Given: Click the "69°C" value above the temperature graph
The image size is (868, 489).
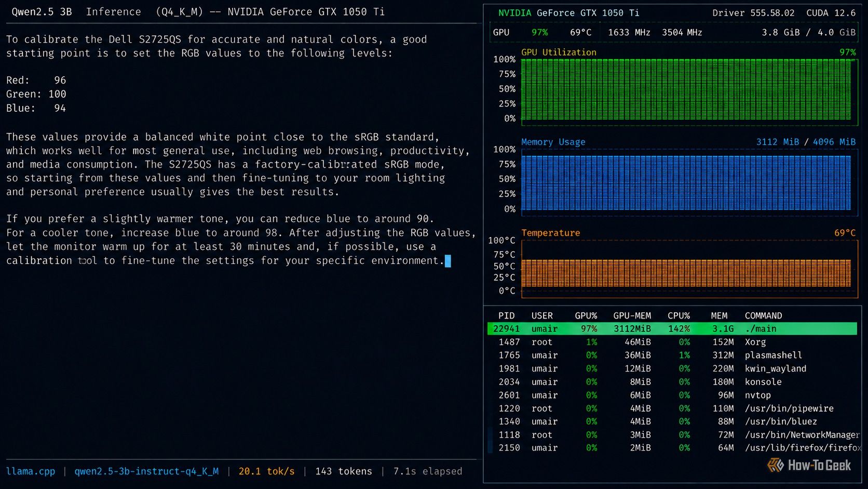Looking at the screenshot, I should pyautogui.click(x=845, y=233).
